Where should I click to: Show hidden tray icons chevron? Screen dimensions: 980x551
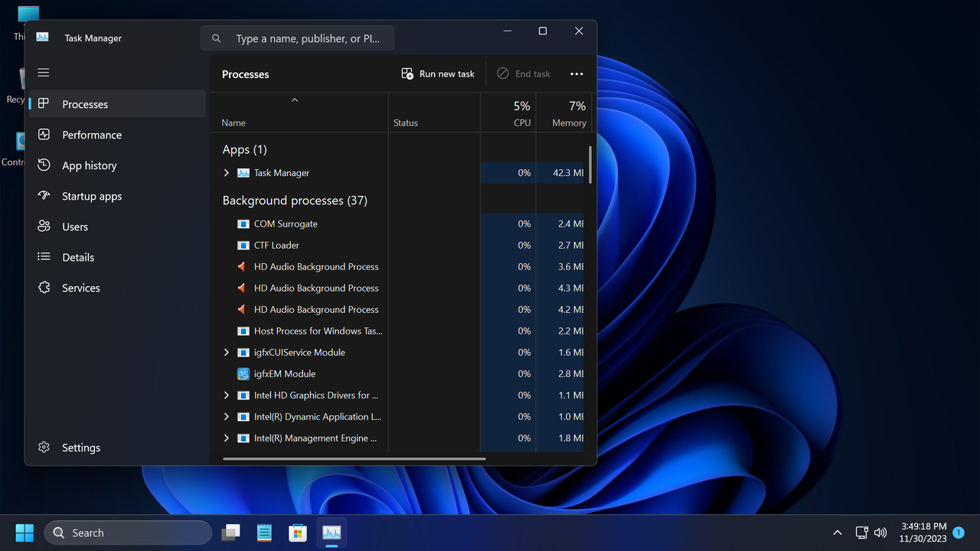click(838, 533)
